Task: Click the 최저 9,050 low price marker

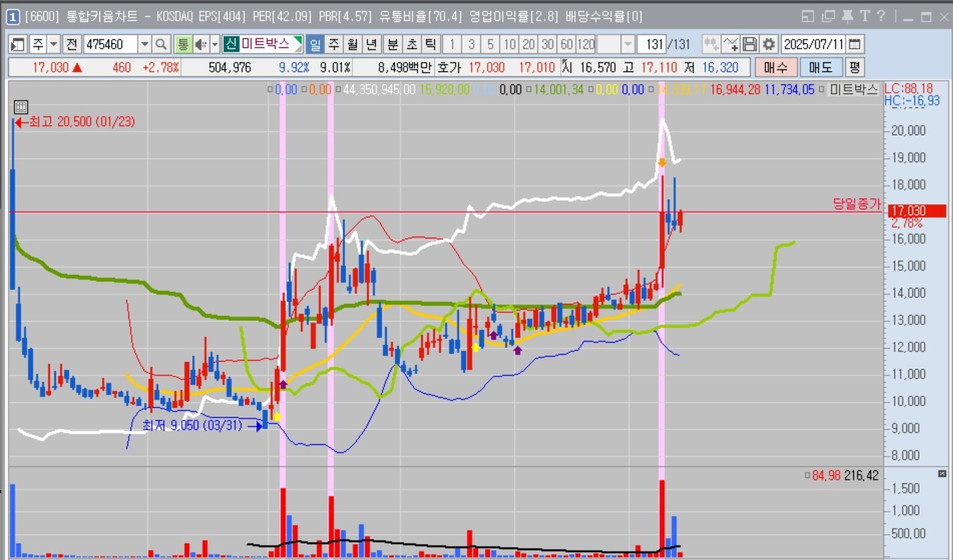Action: pyautogui.click(x=202, y=425)
